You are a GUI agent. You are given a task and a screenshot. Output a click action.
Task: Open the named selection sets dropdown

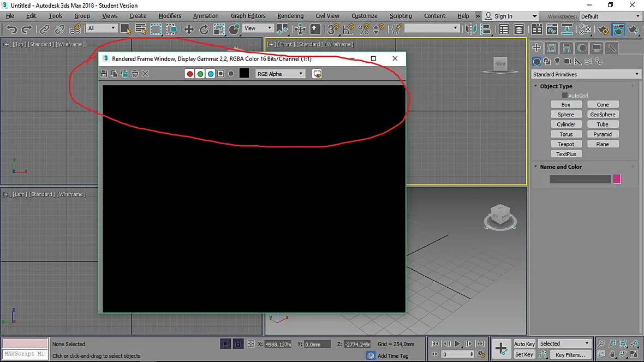coord(432,28)
